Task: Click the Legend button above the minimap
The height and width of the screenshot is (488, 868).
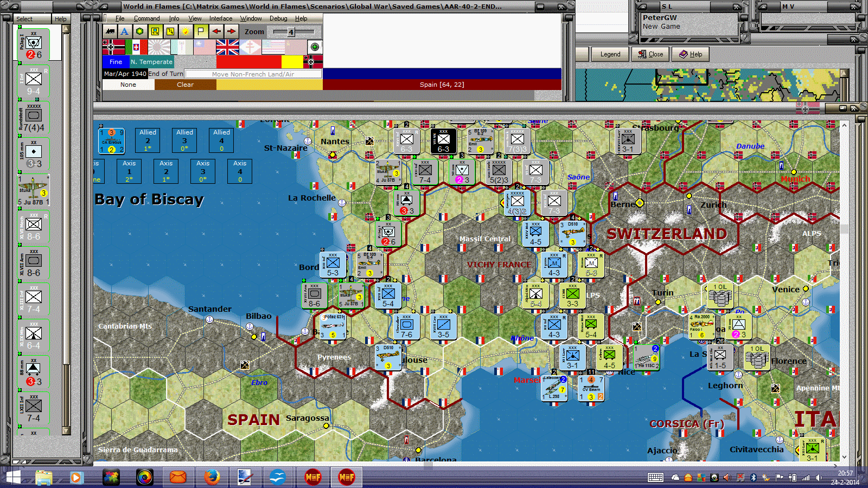Action: pos(610,54)
